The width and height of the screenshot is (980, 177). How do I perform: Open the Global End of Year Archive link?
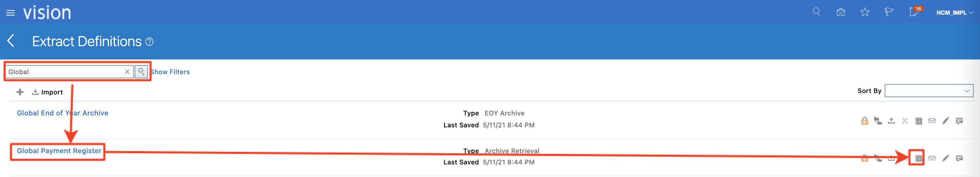[x=62, y=113]
